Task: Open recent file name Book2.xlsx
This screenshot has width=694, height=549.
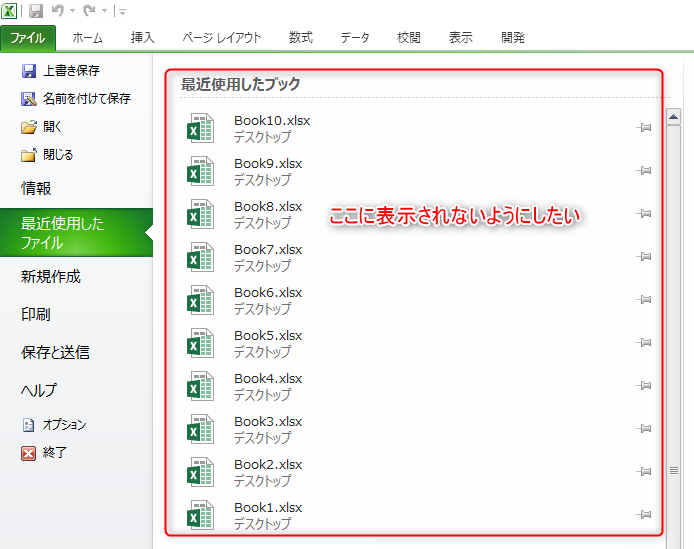Action: (x=268, y=464)
